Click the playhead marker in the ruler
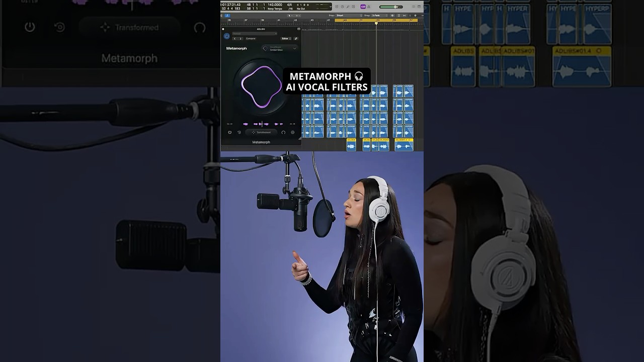 click(376, 23)
